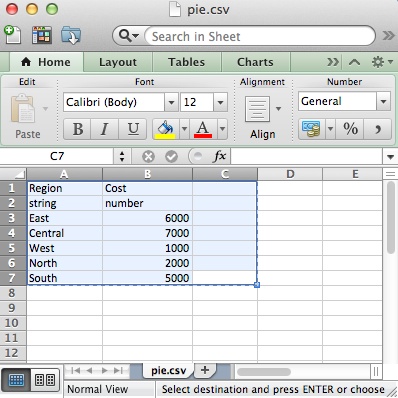Go to next sheet arrow

pyautogui.click(x=104, y=370)
